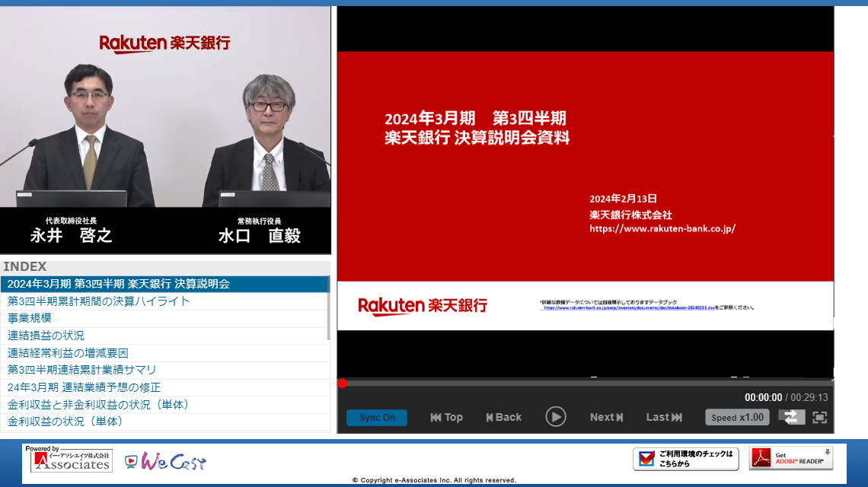Click the WeCast logo
Screen dimensions: 868x487
[165, 461]
